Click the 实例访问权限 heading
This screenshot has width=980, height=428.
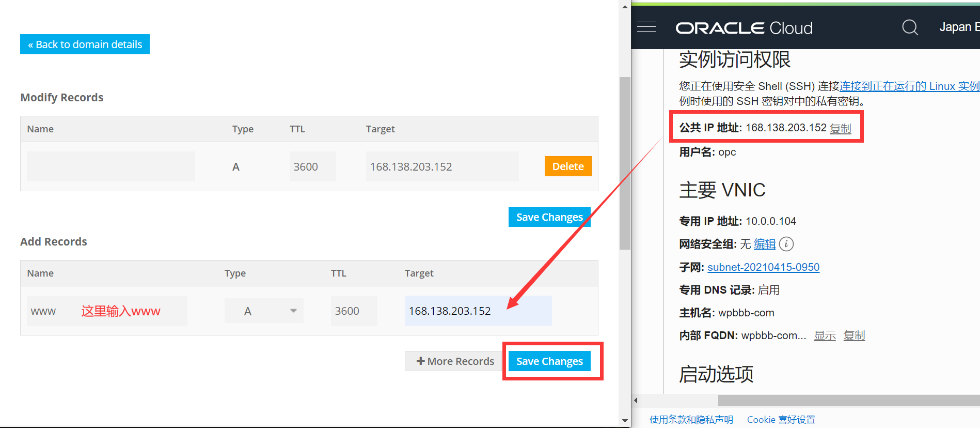click(735, 59)
